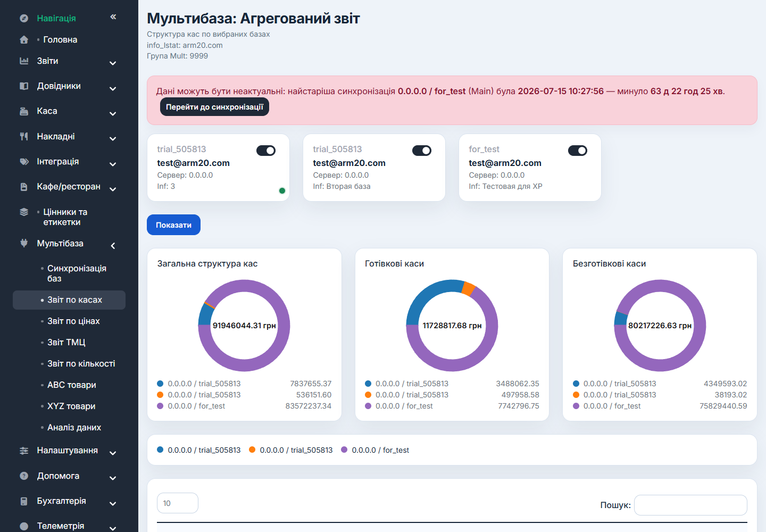Click the fork-and-knife icon for Накладні
This screenshot has height=532, width=766.
point(24,136)
